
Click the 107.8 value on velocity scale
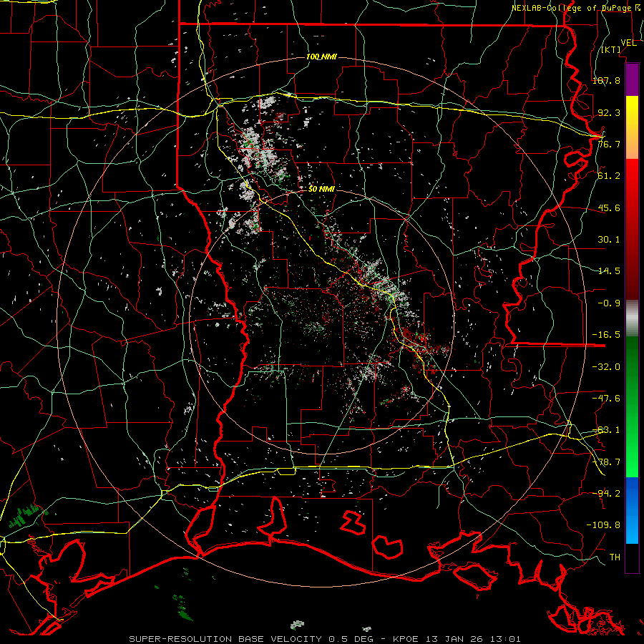pos(606,80)
